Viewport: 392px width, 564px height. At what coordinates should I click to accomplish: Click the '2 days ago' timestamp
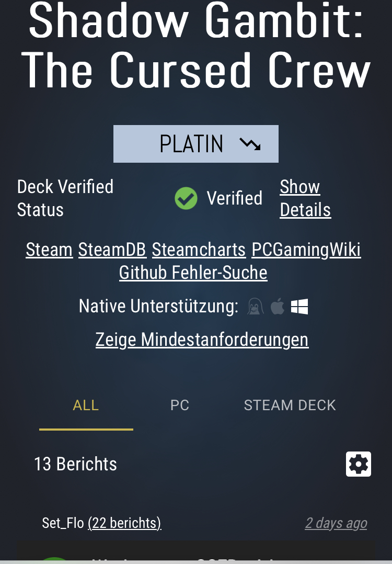click(336, 523)
